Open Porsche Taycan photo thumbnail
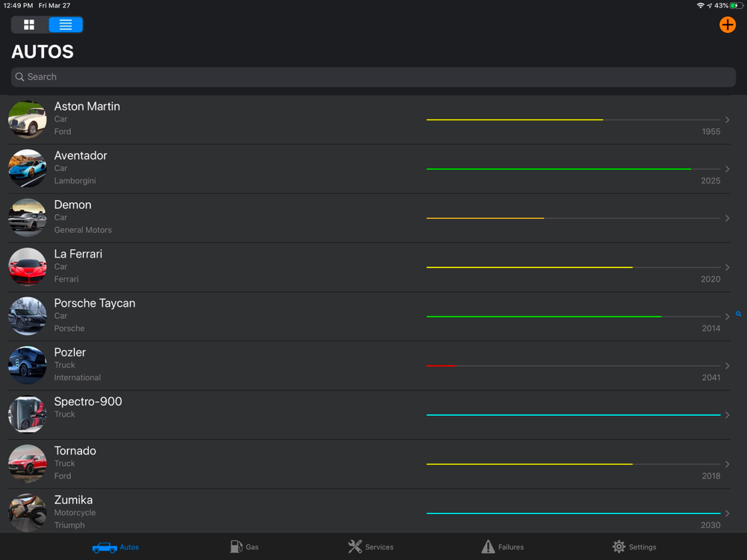The width and height of the screenshot is (747, 560). [x=27, y=316]
